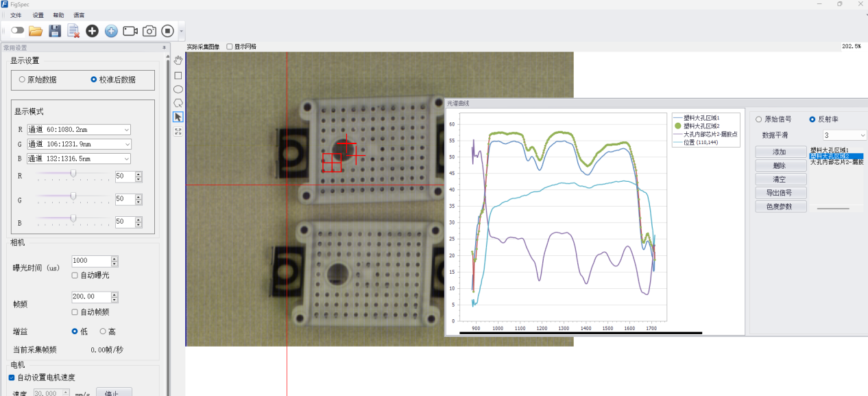This screenshot has width=868, height=396.
Task: Click the floppy disk save icon
Action: [x=55, y=31]
